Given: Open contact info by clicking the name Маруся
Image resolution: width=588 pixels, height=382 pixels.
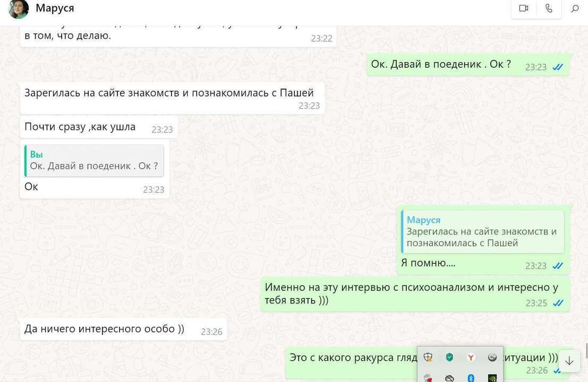Looking at the screenshot, I should 55,8.
